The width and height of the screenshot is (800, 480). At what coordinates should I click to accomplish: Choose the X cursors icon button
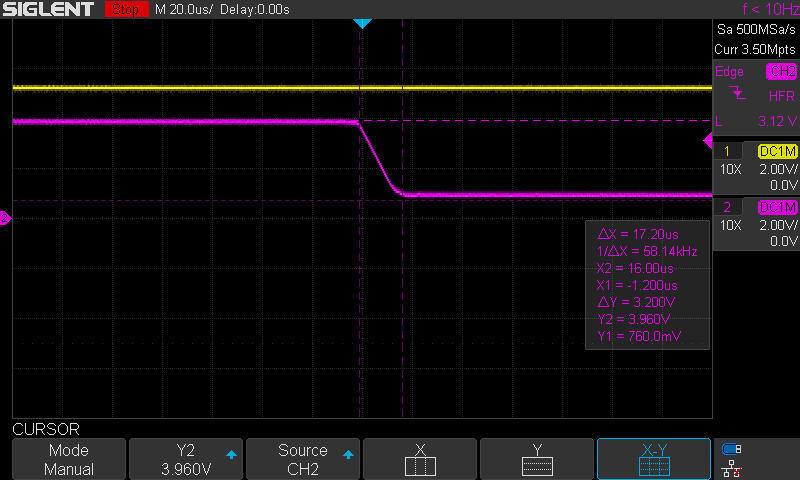(420, 459)
